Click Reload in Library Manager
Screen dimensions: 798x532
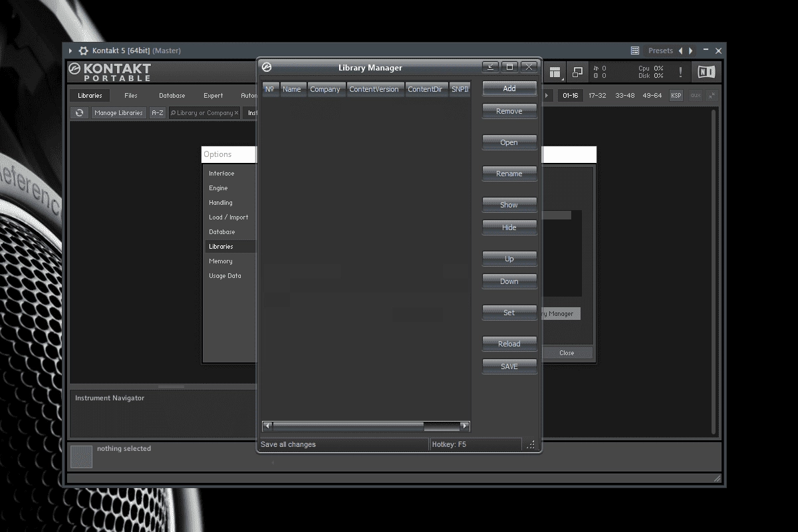(509, 344)
